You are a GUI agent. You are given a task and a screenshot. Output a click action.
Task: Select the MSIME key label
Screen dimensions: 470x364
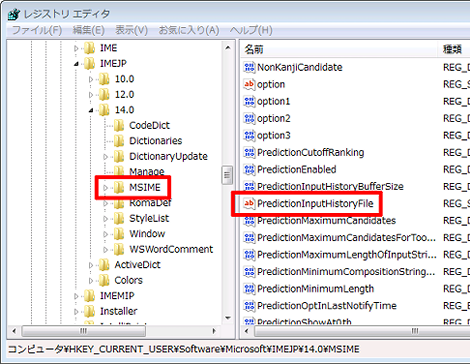(x=145, y=187)
